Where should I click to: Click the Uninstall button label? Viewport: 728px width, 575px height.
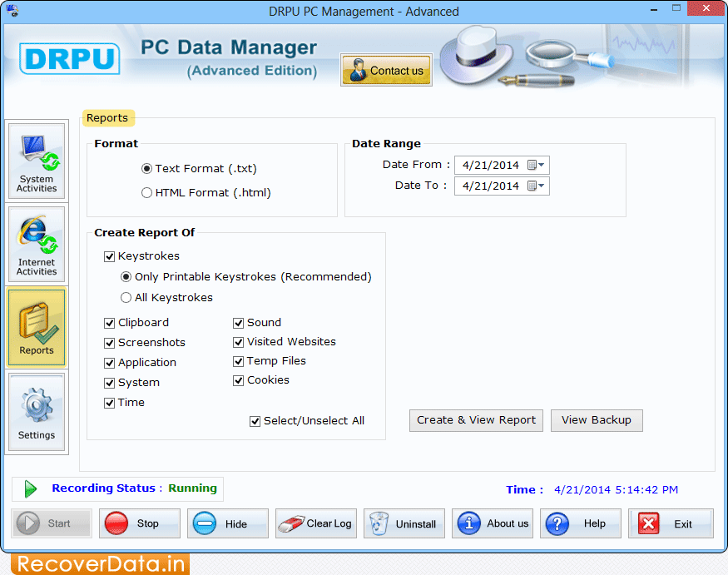pyautogui.click(x=415, y=524)
